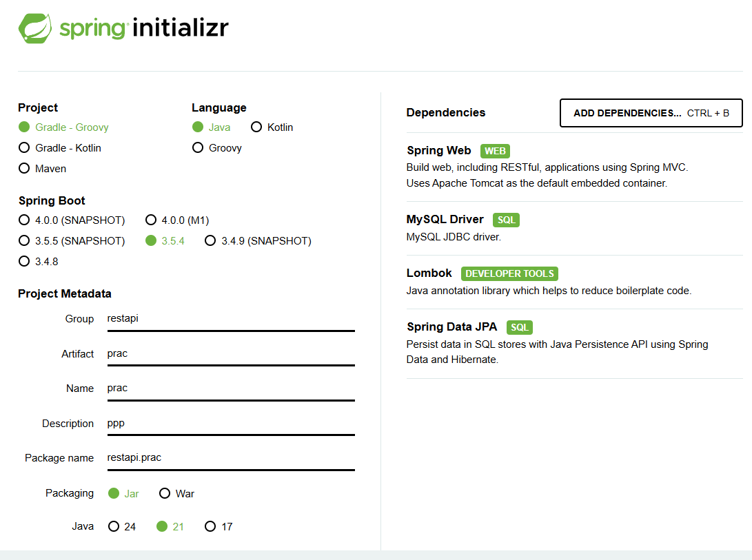This screenshot has height=560, width=752.
Task: Click the Project Metadata heading
Action: click(65, 293)
